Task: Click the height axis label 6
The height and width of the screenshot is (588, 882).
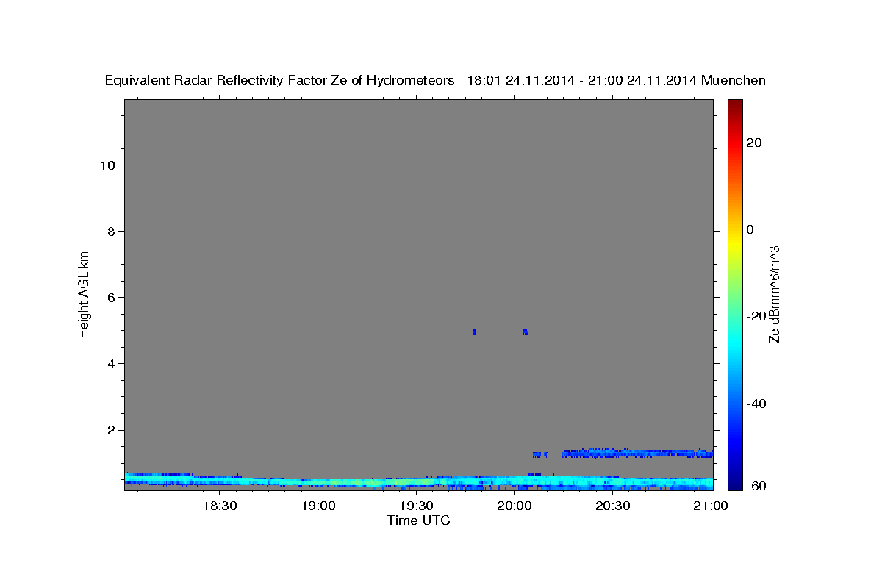Action: coord(110,297)
